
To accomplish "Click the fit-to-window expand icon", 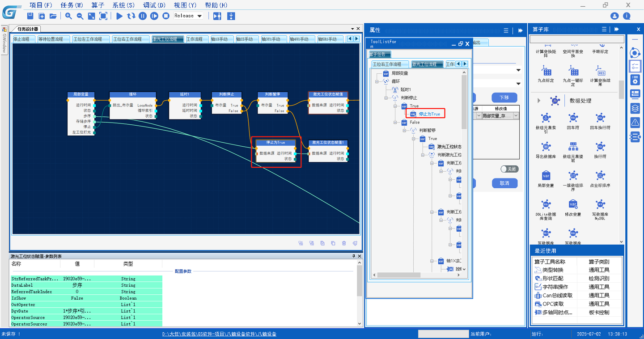I will point(91,16).
